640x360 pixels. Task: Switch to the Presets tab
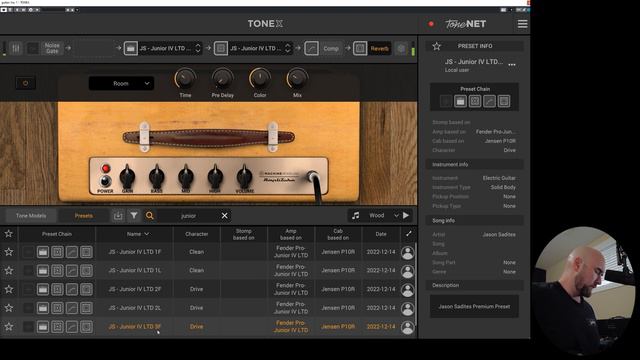(x=84, y=216)
